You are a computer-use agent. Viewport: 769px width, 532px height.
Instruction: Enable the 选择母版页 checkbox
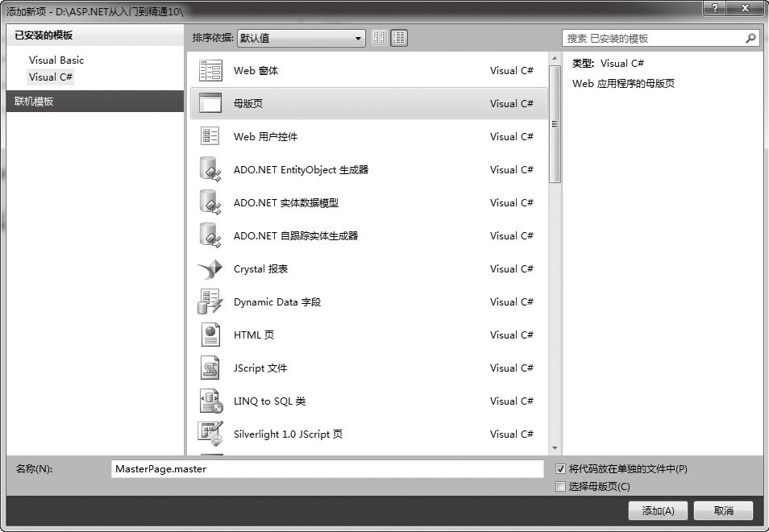coord(560,486)
